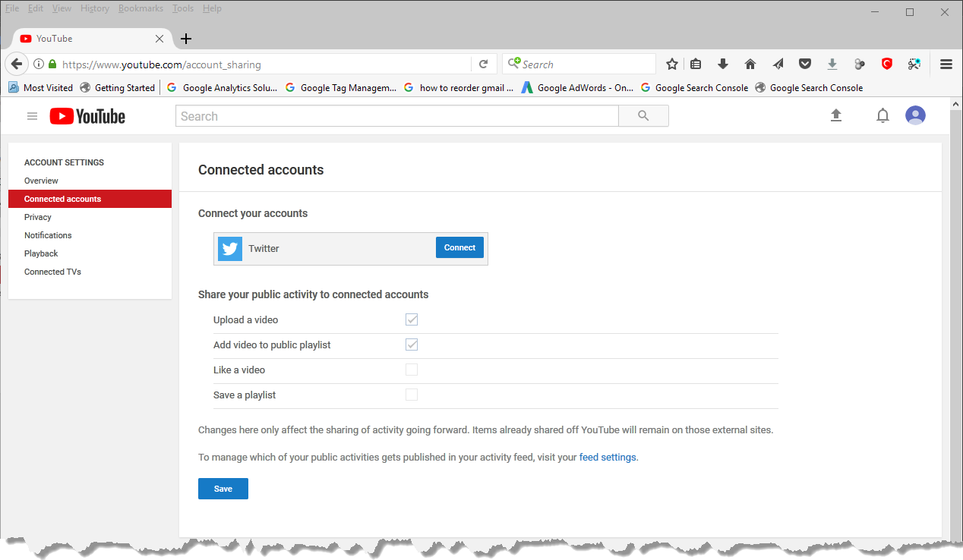Open the notifications bell
This screenshot has width=963, height=560.
click(882, 115)
